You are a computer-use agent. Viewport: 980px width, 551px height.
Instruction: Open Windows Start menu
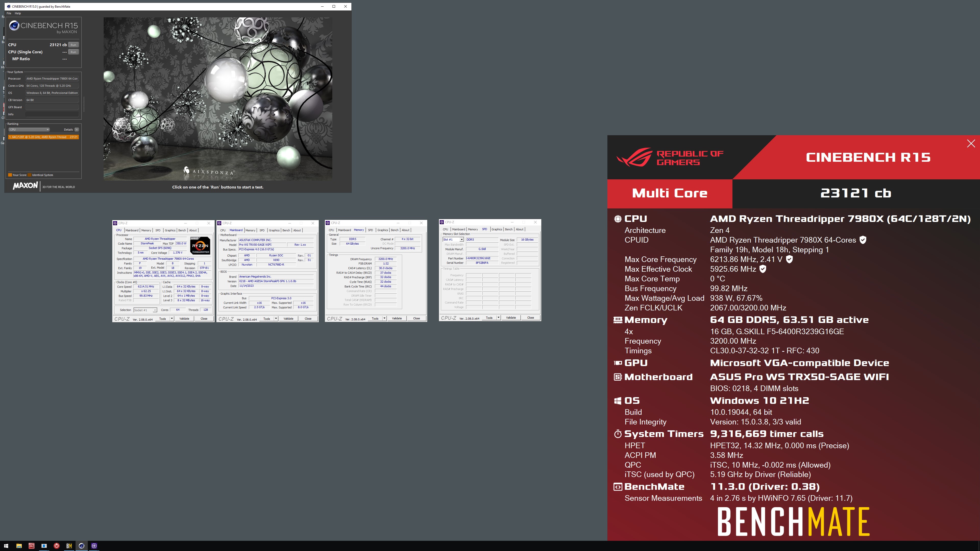point(6,546)
